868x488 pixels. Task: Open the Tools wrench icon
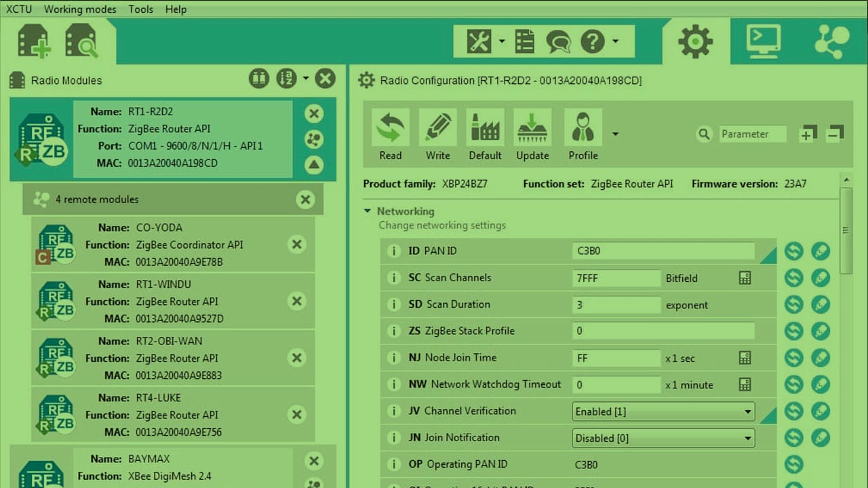pos(479,42)
